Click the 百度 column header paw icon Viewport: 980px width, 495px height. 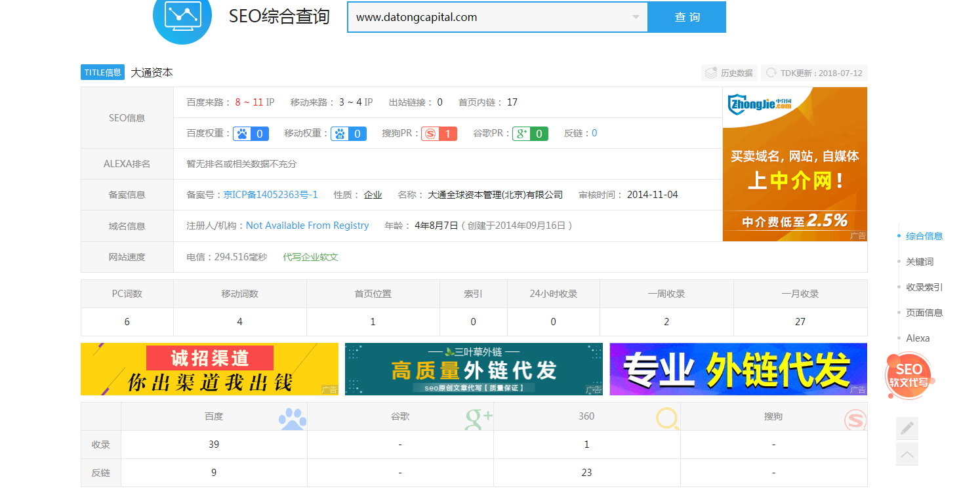pyautogui.click(x=293, y=418)
